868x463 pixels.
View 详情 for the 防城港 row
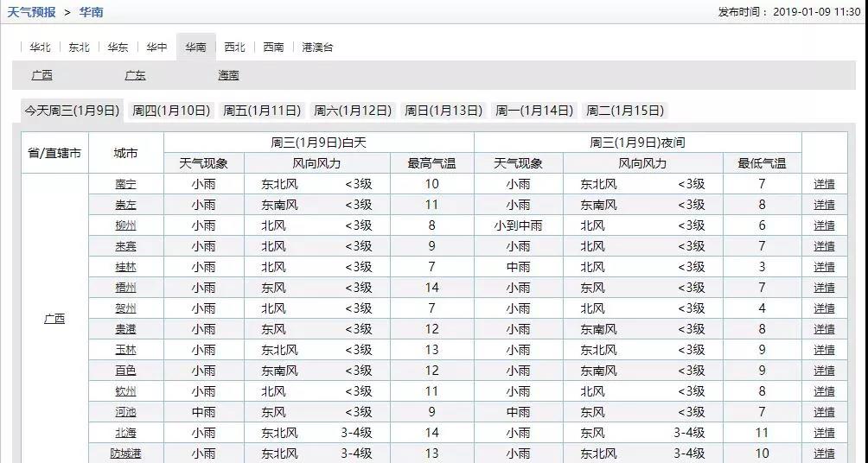pyautogui.click(x=824, y=453)
